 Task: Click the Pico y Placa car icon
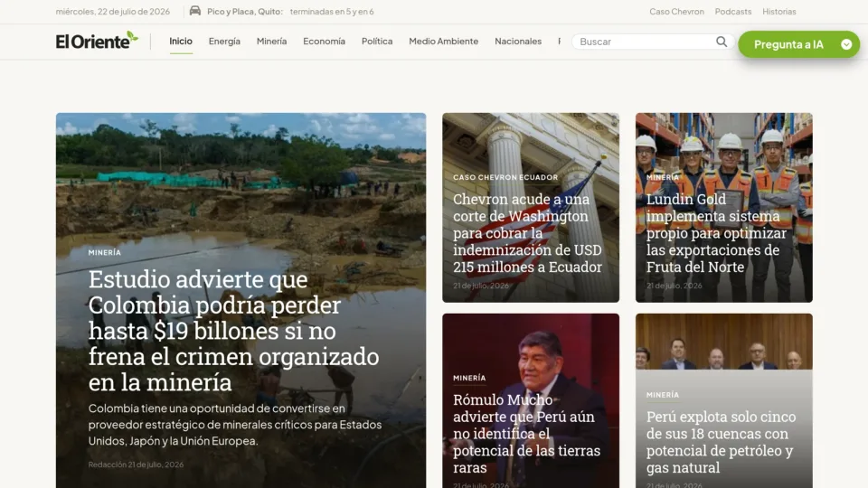click(x=195, y=11)
